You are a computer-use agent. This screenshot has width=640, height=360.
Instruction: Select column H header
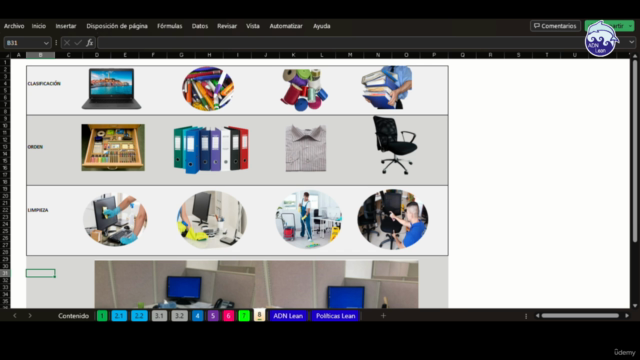coord(209,55)
